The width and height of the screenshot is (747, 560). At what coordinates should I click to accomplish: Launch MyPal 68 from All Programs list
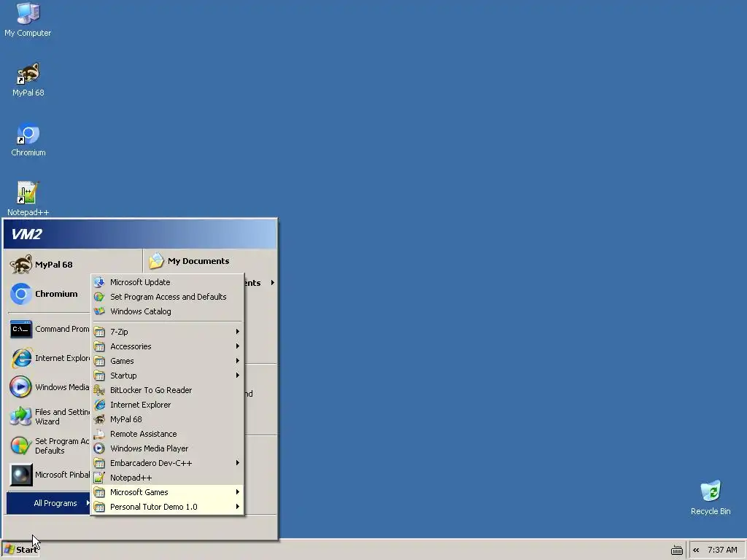point(167,419)
